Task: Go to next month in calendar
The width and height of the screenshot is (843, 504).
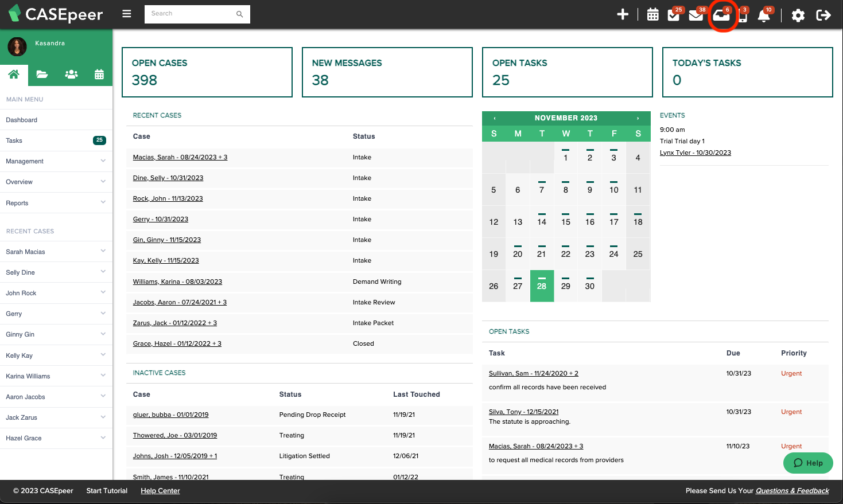Action: (x=638, y=118)
